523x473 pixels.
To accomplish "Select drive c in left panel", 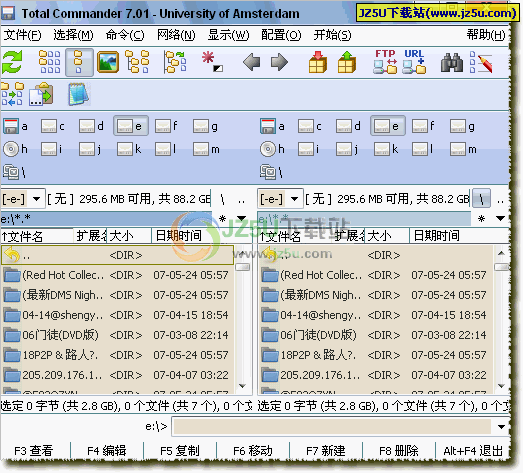I will click(53, 126).
